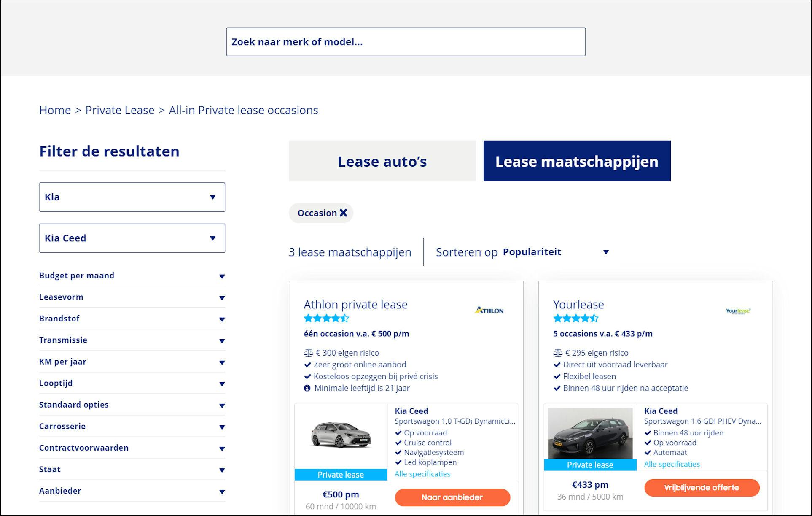Click the Vrijblijvende offerte button
The width and height of the screenshot is (812, 516).
click(x=702, y=488)
